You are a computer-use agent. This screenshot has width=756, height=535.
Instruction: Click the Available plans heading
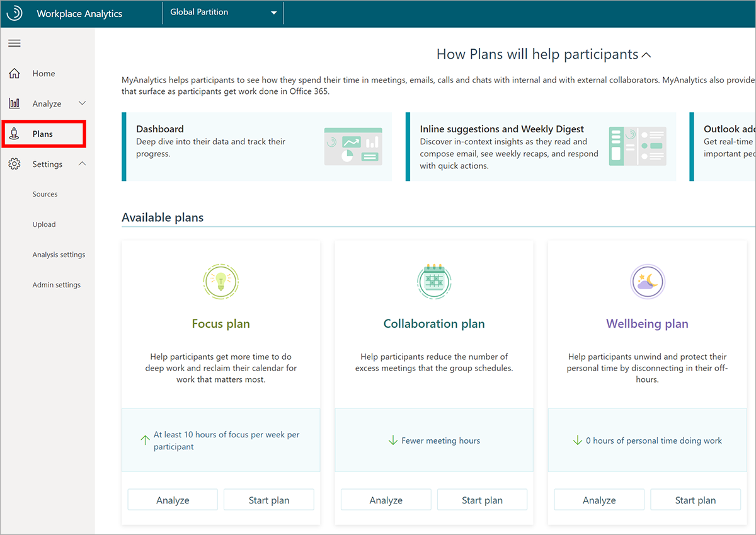[x=163, y=217]
